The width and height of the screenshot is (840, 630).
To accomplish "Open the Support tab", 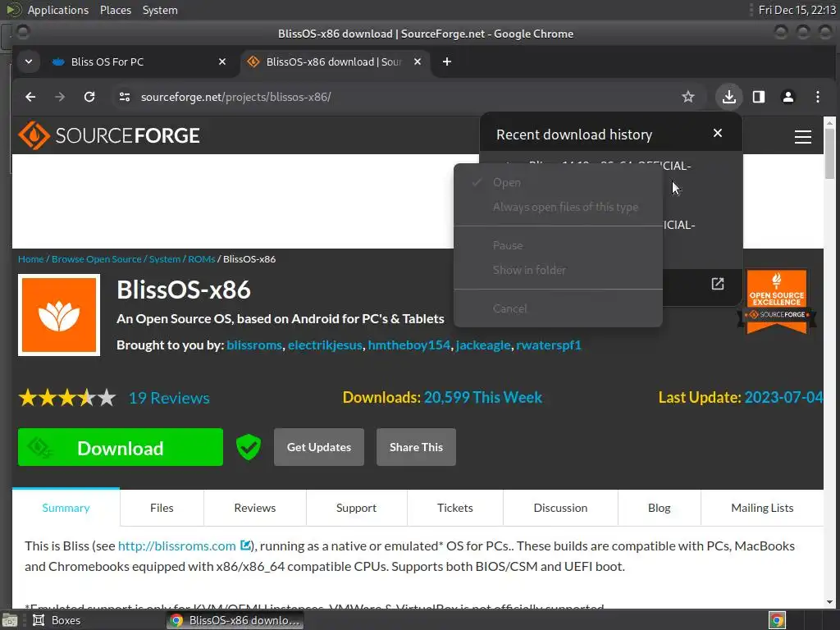I will pos(356,508).
